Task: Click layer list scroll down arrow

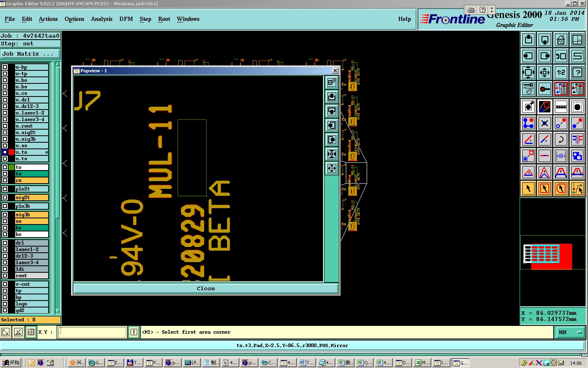Action: coord(58,311)
